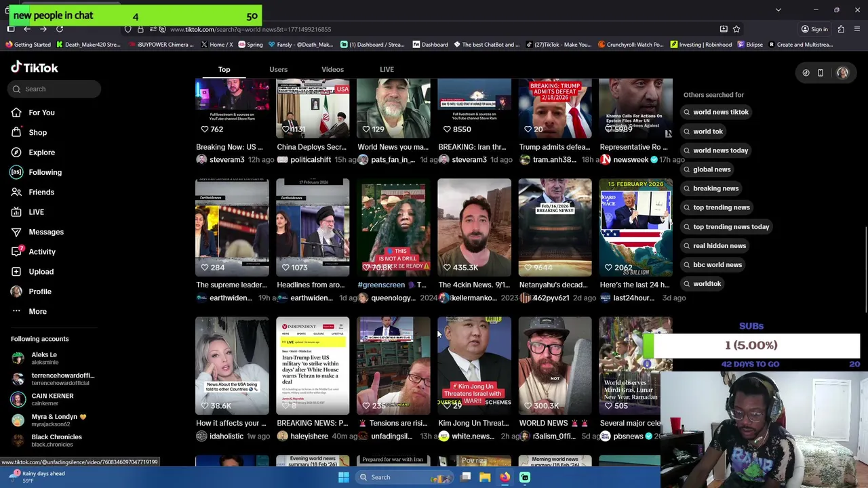868x488 pixels.
Task: Select the breaking news suggestion
Action: (x=711, y=188)
